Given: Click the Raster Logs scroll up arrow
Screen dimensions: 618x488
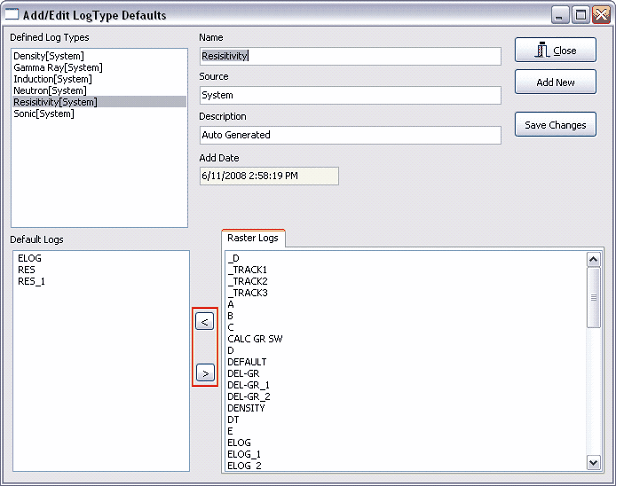Looking at the screenshot, I should [593, 259].
